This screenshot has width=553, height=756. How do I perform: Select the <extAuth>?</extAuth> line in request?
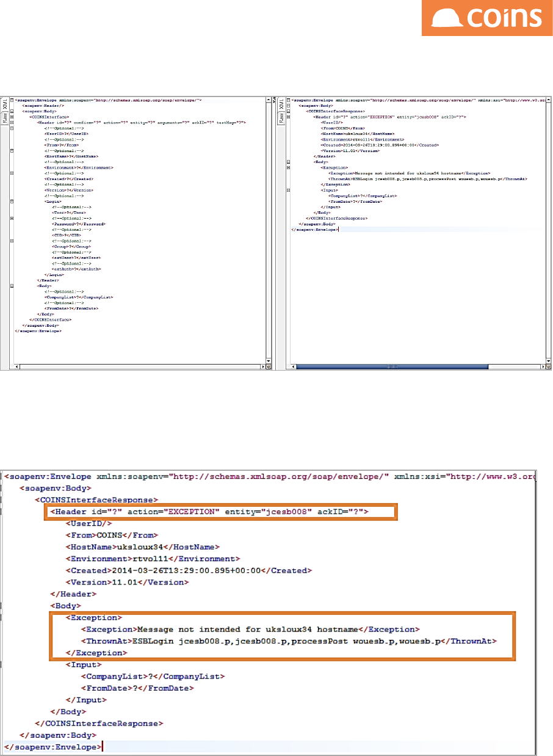76,269
